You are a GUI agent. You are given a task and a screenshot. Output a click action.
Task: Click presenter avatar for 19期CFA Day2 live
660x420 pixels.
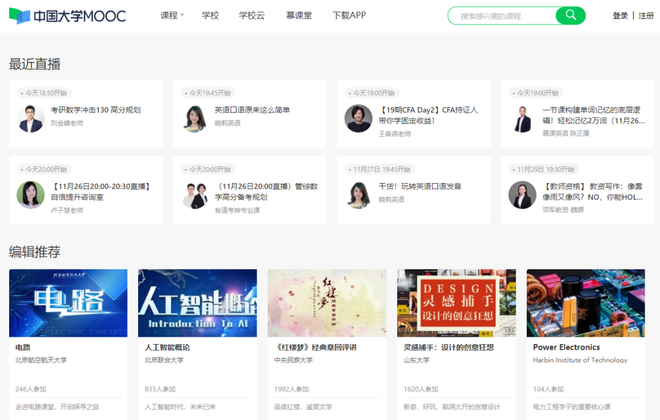point(359,118)
